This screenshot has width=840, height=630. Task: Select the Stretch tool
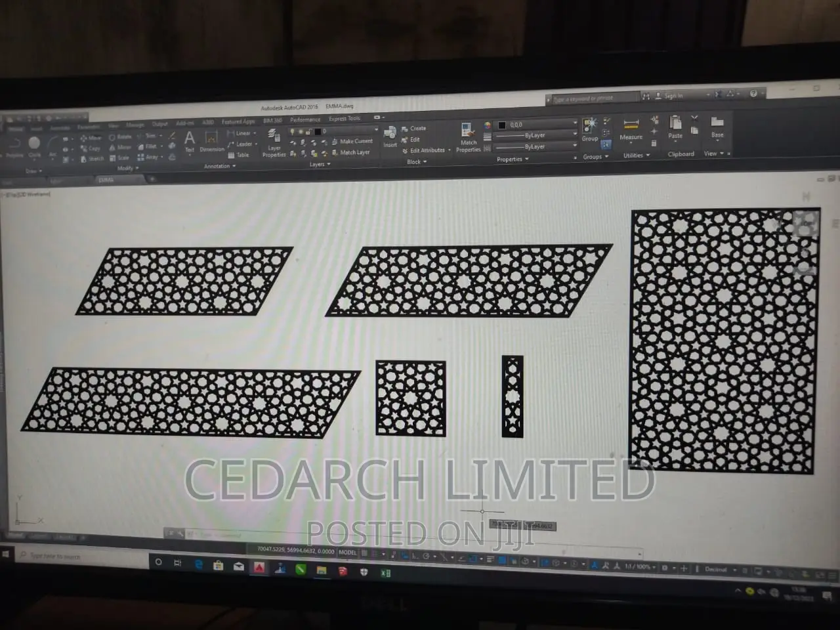(92, 159)
